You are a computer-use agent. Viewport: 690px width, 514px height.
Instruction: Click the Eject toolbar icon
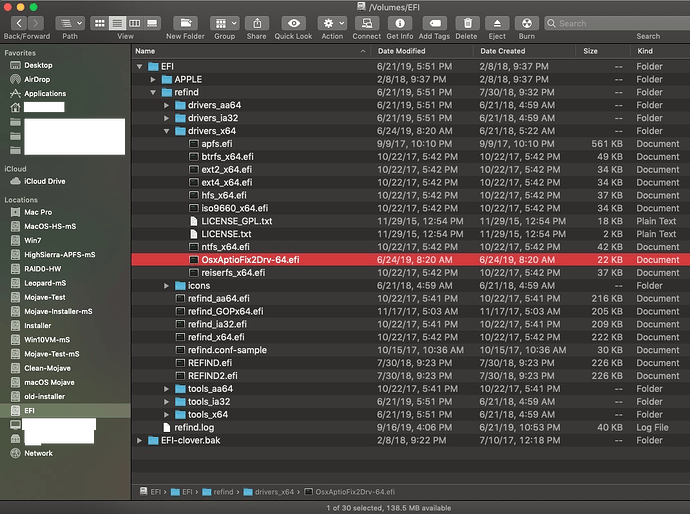496,22
